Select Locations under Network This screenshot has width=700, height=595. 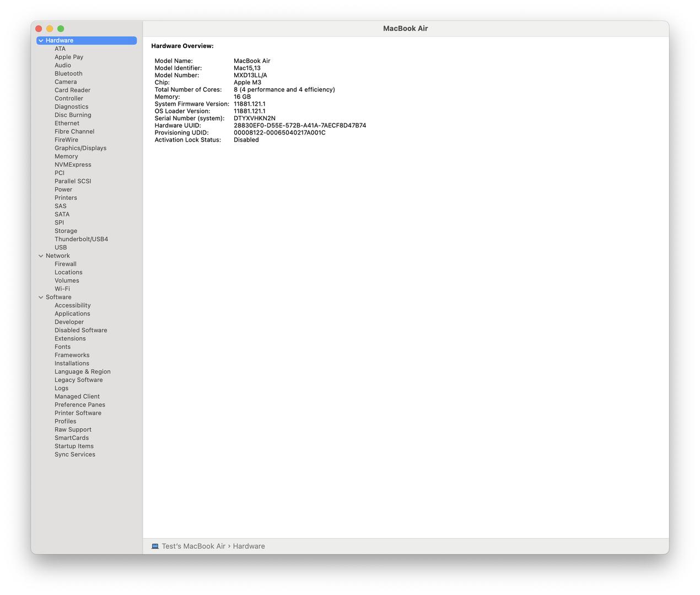[68, 273]
